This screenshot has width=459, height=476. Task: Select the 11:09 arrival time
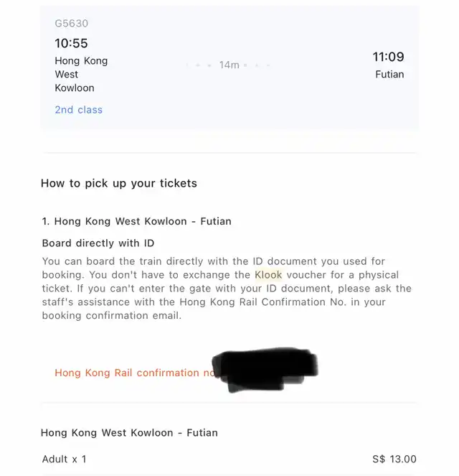388,57
